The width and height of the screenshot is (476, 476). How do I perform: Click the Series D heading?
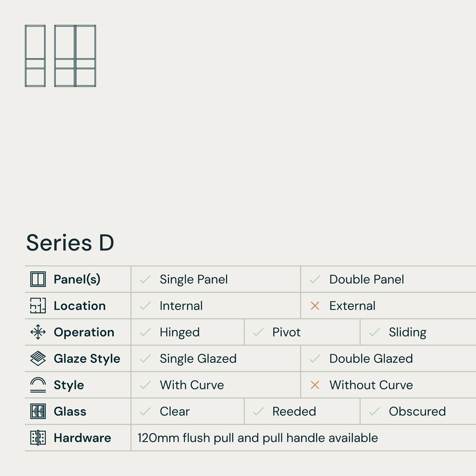[70, 243]
